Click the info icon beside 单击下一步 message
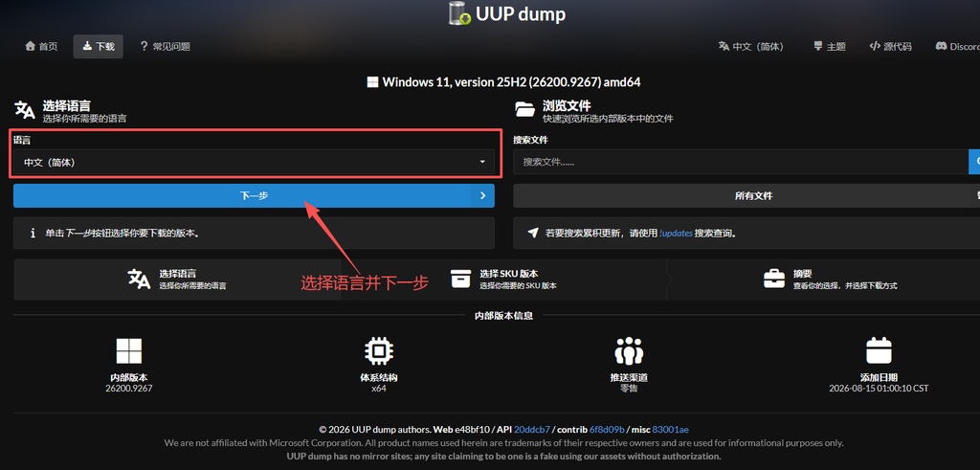The image size is (980, 470). (x=33, y=234)
